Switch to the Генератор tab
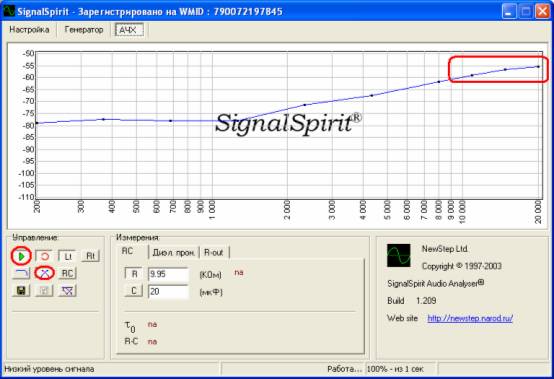This screenshot has height=379, width=554. (84, 30)
